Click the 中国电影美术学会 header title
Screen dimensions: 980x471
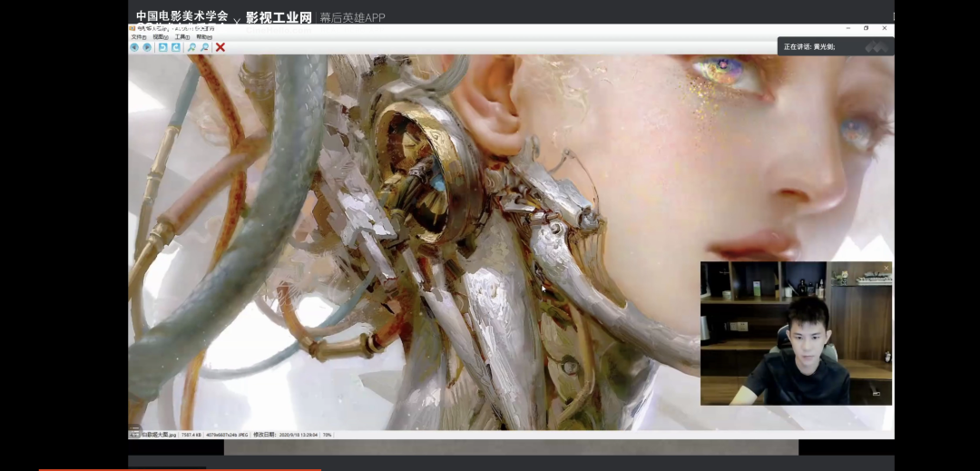coord(181,16)
